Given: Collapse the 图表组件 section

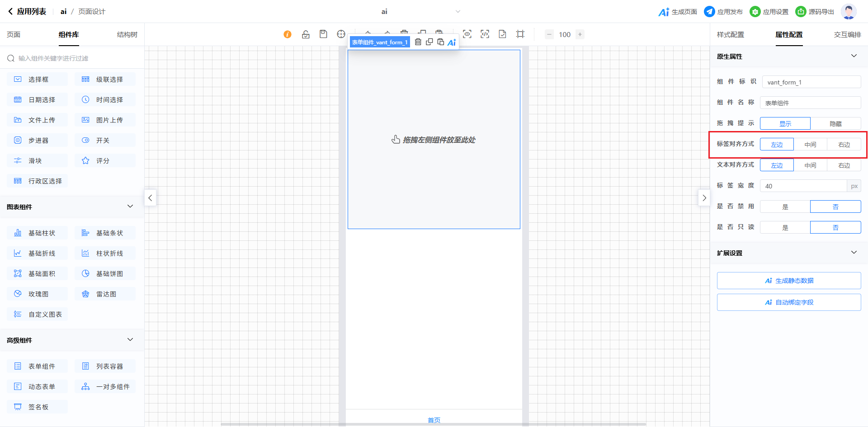Looking at the screenshot, I should [130, 206].
